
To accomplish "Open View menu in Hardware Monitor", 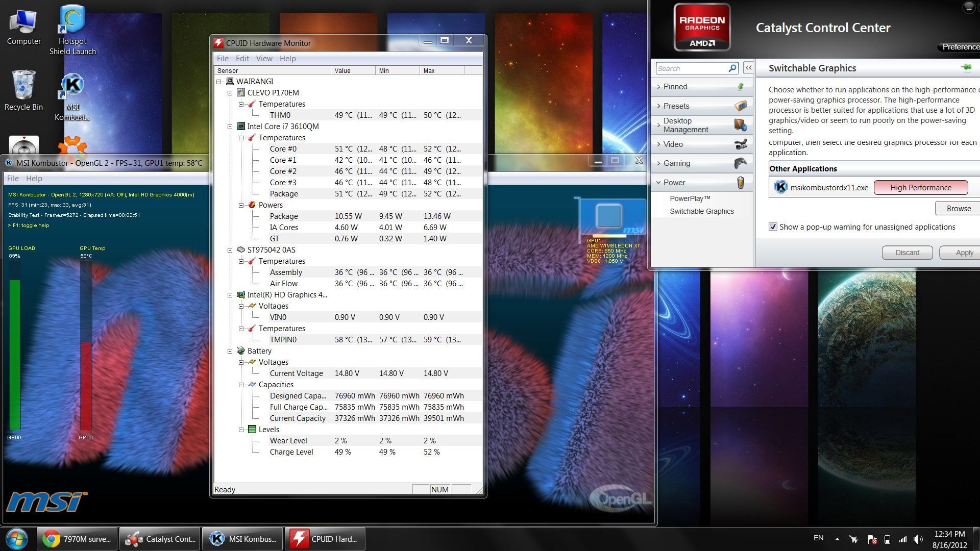I will pyautogui.click(x=264, y=59).
